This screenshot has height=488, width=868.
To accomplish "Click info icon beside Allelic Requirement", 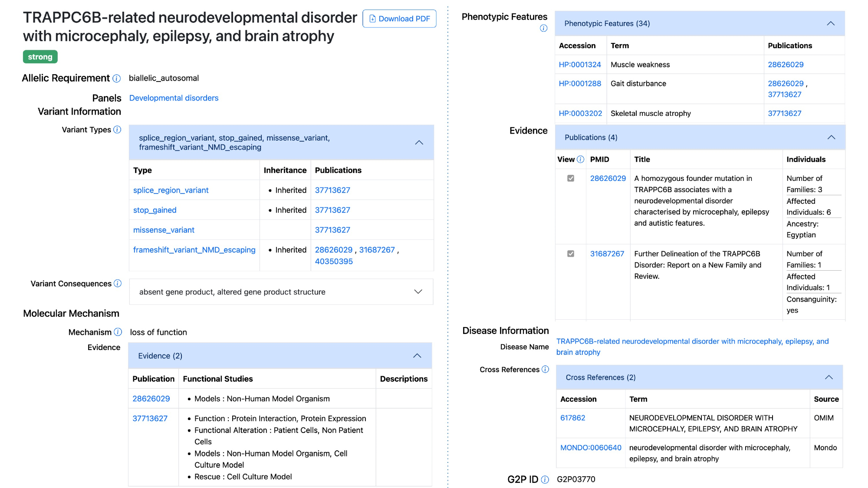I will 116,79.
